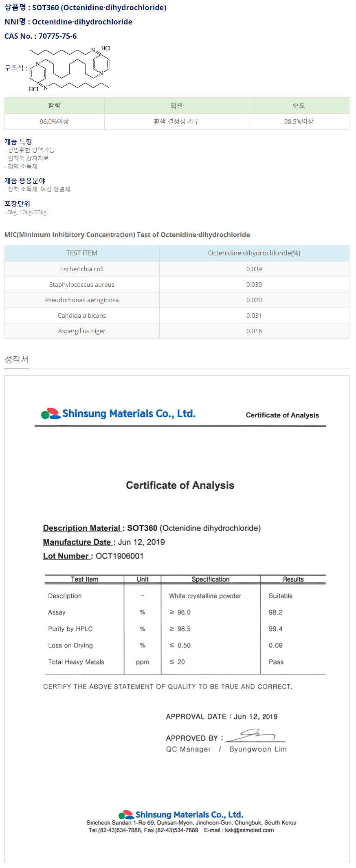356x868 pixels.
Task: Click the 0.039 value for Escherichia coli
Action: click(254, 269)
